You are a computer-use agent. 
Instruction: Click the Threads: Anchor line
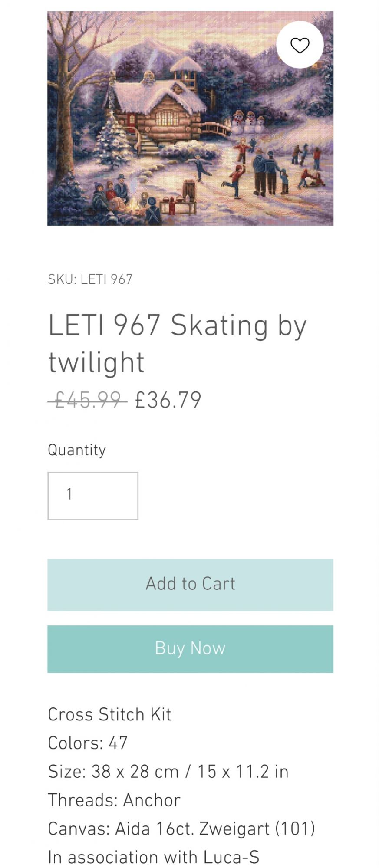point(114,800)
